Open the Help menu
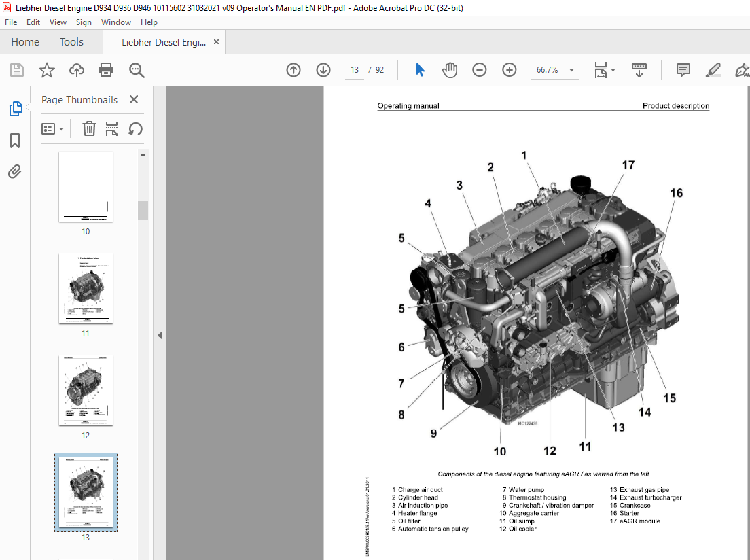Image resolution: width=750 pixels, height=560 pixels. (x=149, y=22)
